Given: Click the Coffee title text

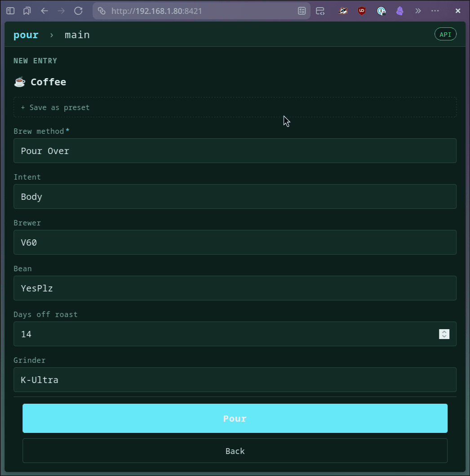Looking at the screenshot, I should (49, 82).
